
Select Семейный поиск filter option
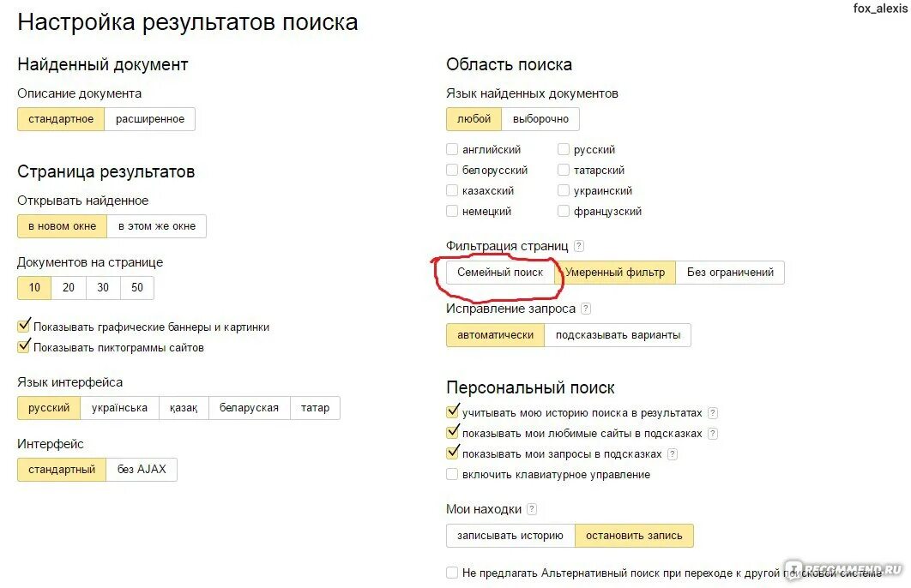pos(500,273)
